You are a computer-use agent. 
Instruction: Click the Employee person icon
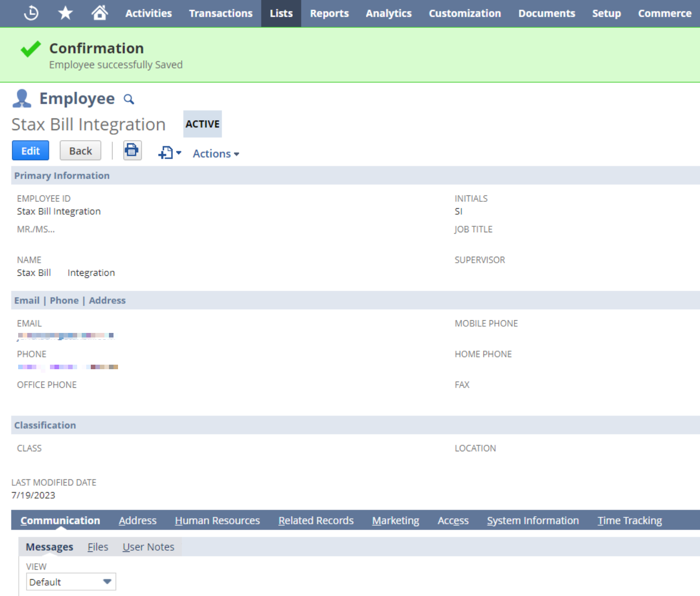[22, 98]
